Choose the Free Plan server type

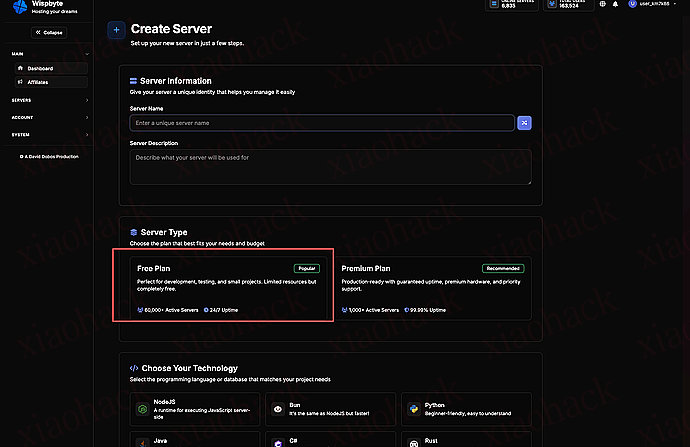222,288
